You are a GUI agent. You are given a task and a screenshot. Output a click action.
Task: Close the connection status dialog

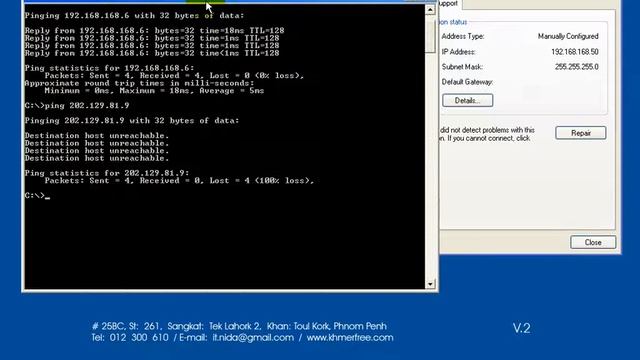coord(593,242)
